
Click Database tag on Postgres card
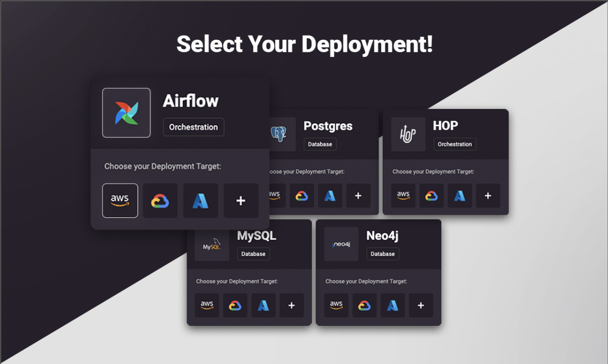click(320, 144)
